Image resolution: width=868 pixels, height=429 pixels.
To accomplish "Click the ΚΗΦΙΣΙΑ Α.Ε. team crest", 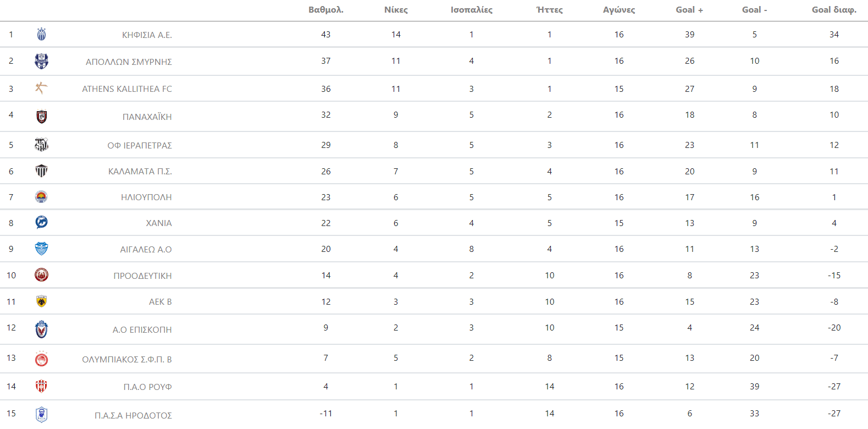I will pyautogui.click(x=41, y=35).
